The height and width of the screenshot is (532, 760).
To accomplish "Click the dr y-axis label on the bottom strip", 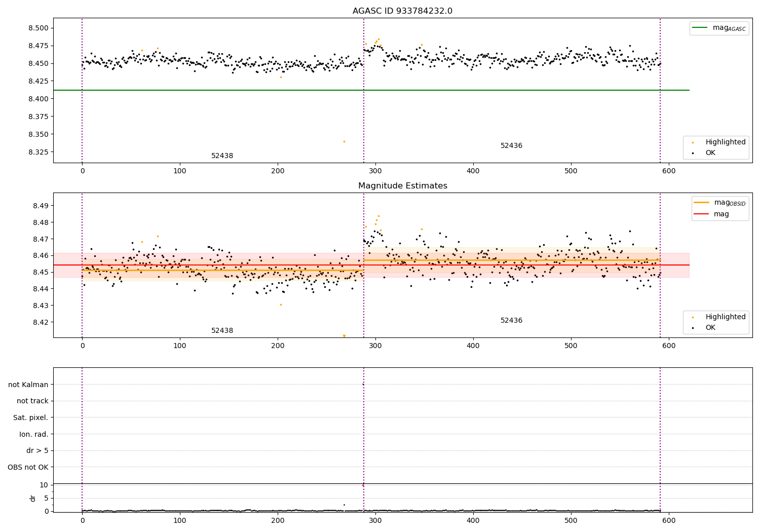I will (x=33, y=498).
